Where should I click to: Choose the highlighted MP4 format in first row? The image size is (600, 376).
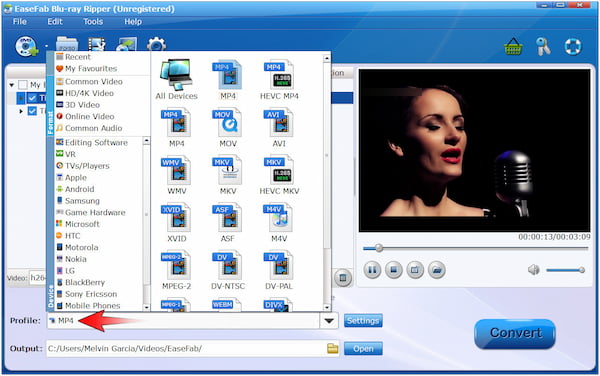[x=228, y=80]
